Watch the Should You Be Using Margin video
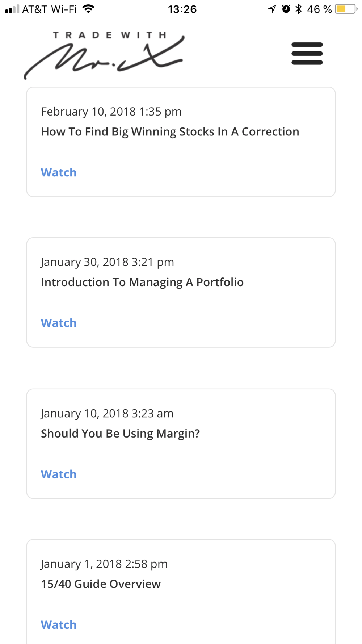The height and width of the screenshot is (644, 362). tap(59, 474)
